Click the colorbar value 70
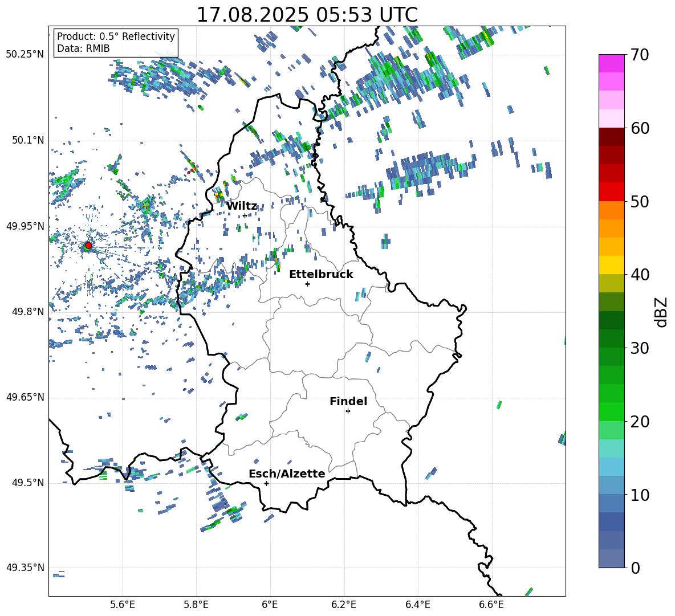This screenshot has width=675, height=616. (x=640, y=55)
